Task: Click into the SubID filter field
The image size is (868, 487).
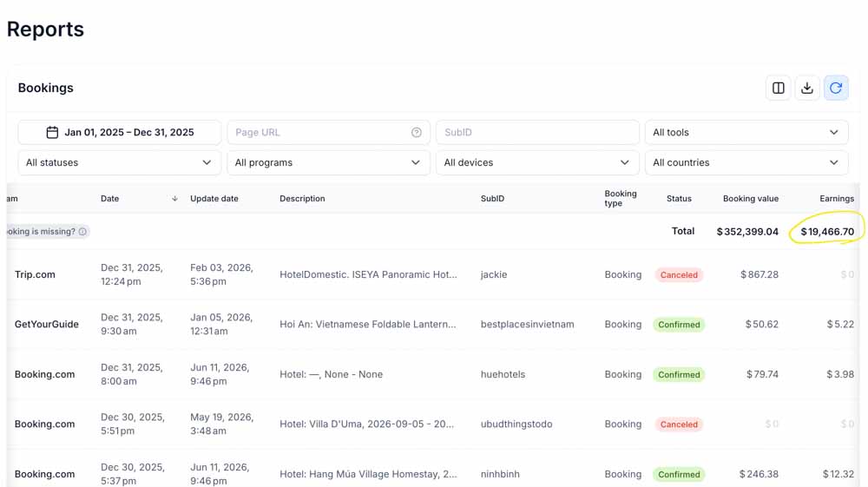Action: point(537,132)
